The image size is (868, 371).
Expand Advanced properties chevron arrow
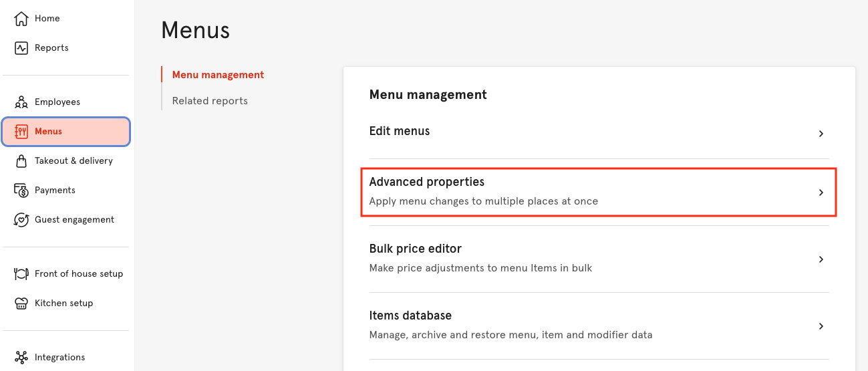pos(821,193)
